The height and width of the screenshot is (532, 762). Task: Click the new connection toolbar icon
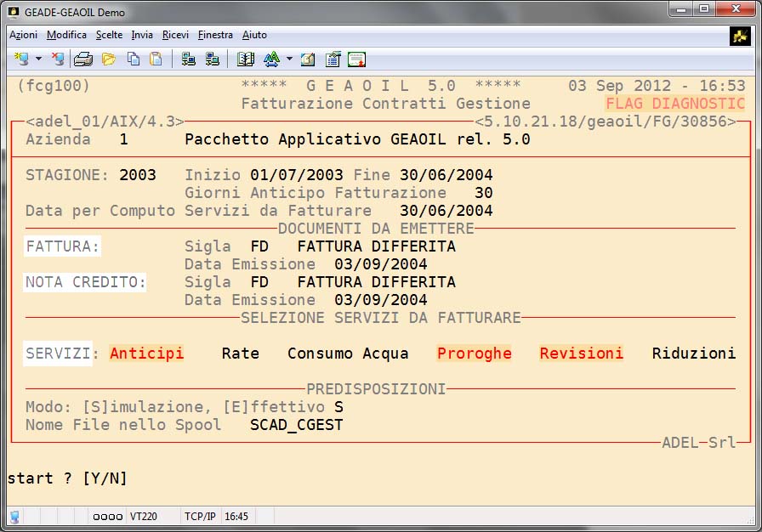coord(21,59)
